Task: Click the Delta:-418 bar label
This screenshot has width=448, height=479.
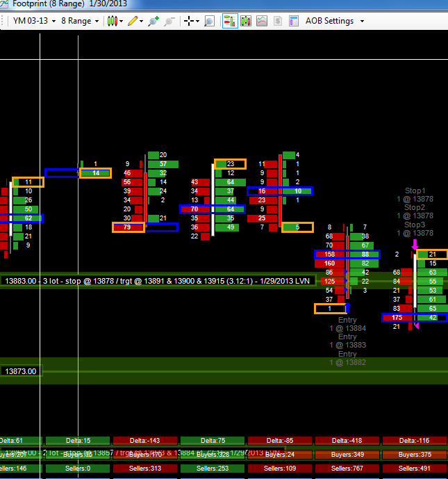Action: (x=347, y=441)
